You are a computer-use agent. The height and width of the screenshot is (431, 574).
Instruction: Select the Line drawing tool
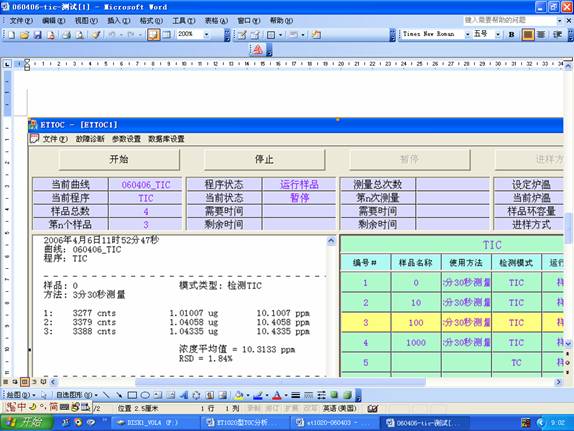click(x=106, y=395)
